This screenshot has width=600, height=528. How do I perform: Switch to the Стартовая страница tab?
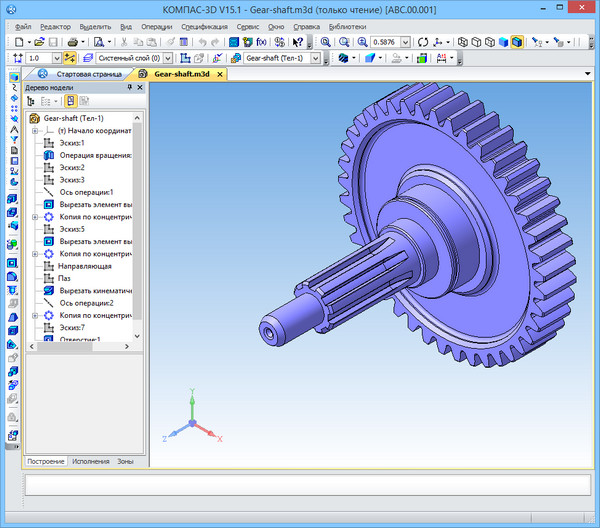pyautogui.click(x=90, y=74)
